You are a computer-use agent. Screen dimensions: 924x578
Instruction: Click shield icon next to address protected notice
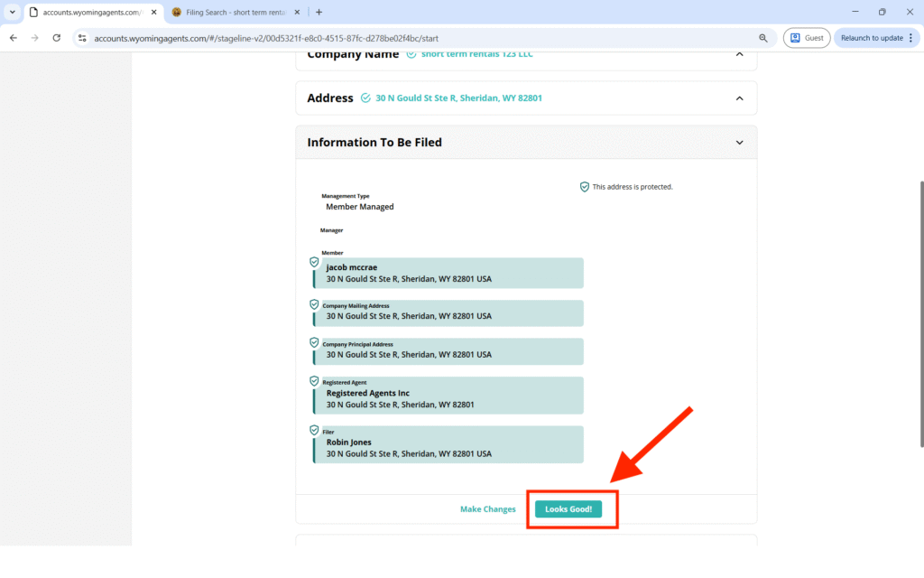pyautogui.click(x=585, y=187)
